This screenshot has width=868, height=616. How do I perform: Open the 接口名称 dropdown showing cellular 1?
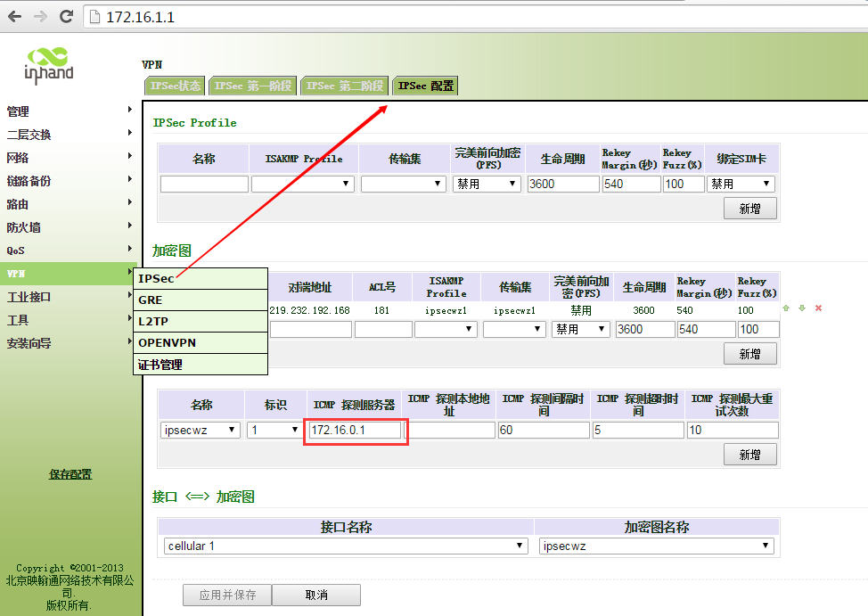[x=347, y=546]
